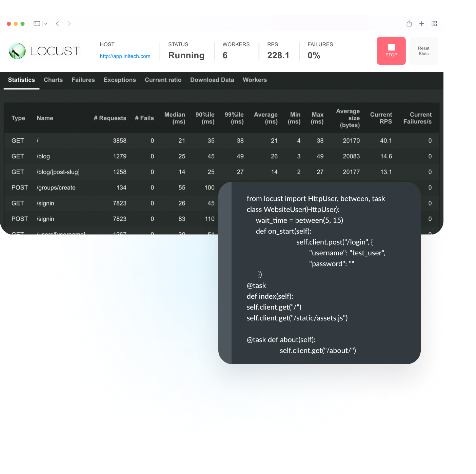The image size is (476, 474).
Task: Toggle the browser sidebar icon
Action: point(37,24)
